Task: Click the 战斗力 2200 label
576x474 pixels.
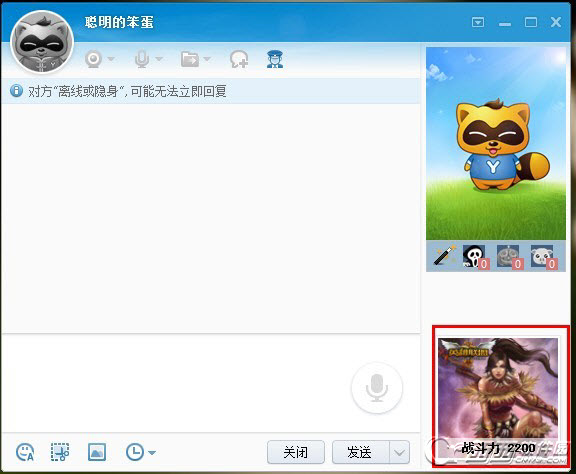Action: pyautogui.click(x=498, y=448)
